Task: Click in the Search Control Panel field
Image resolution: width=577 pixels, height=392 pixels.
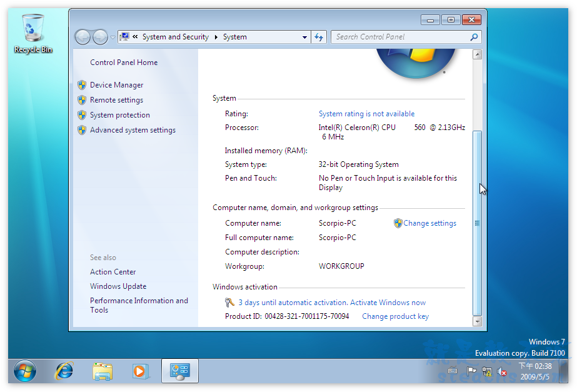Action: tap(400, 37)
